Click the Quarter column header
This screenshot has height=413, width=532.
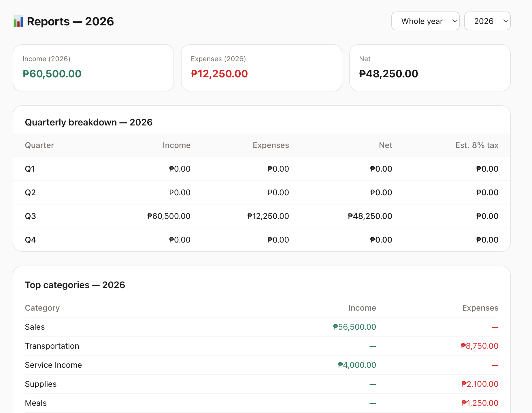click(x=39, y=145)
